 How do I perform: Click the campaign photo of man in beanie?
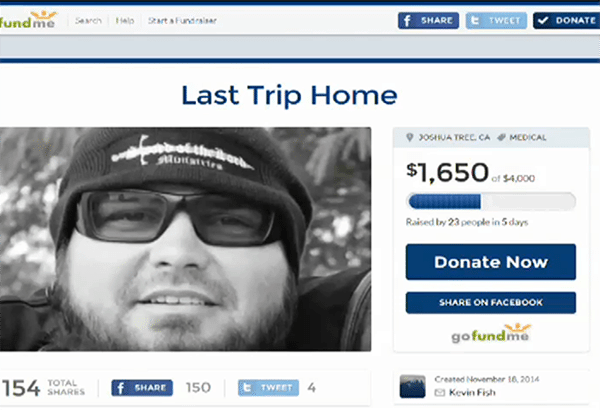pyautogui.click(x=185, y=239)
